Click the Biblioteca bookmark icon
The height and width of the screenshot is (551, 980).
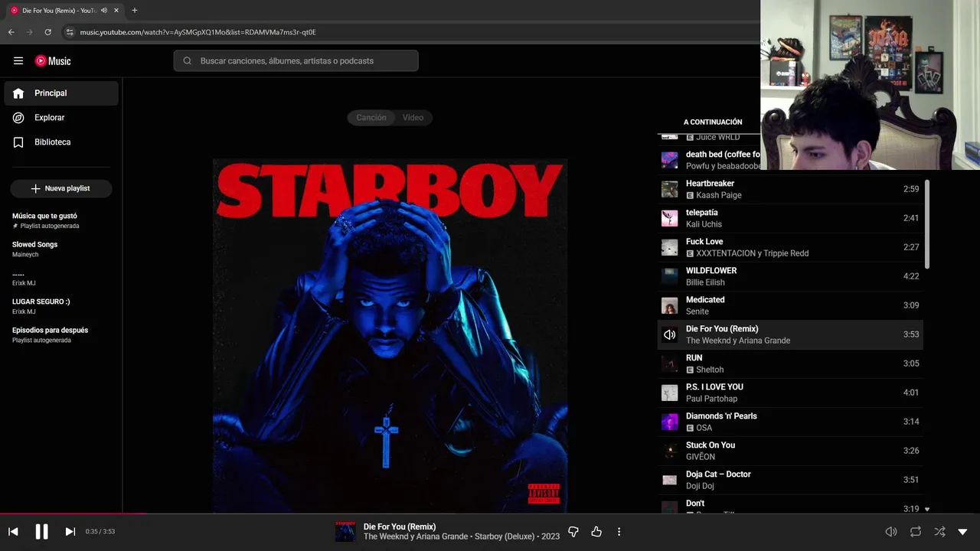pyautogui.click(x=18, y=142)
